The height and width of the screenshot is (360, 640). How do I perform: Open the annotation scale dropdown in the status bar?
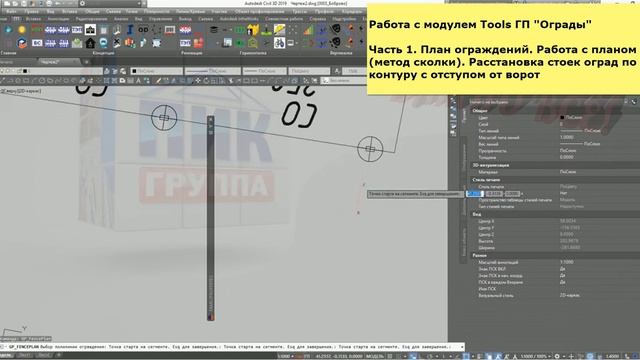click(535, 356)
